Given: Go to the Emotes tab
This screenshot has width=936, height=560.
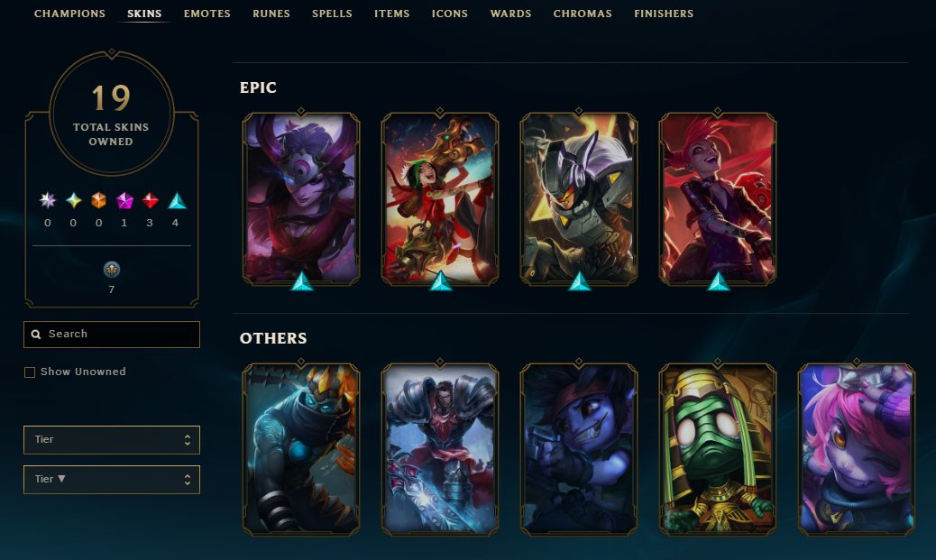Looking at the screenshot, I should pyautogui.click(x=207, y=14).
